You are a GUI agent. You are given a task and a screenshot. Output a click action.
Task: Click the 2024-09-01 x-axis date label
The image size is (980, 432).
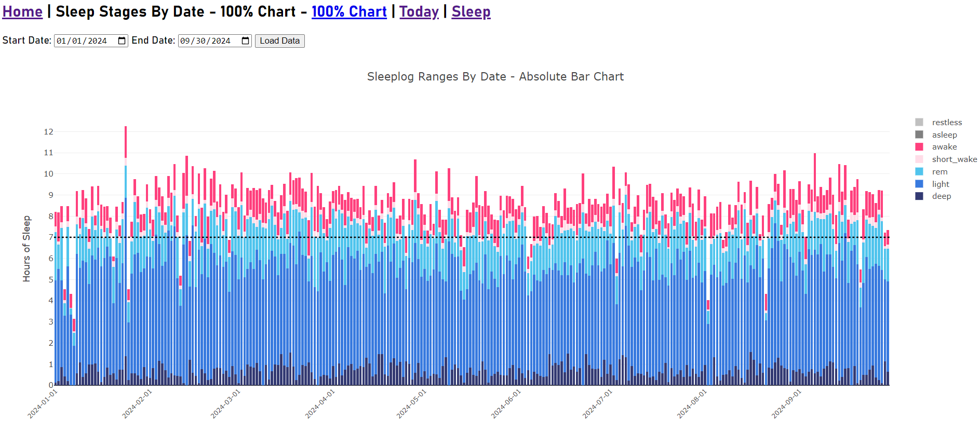pos(787,403)
